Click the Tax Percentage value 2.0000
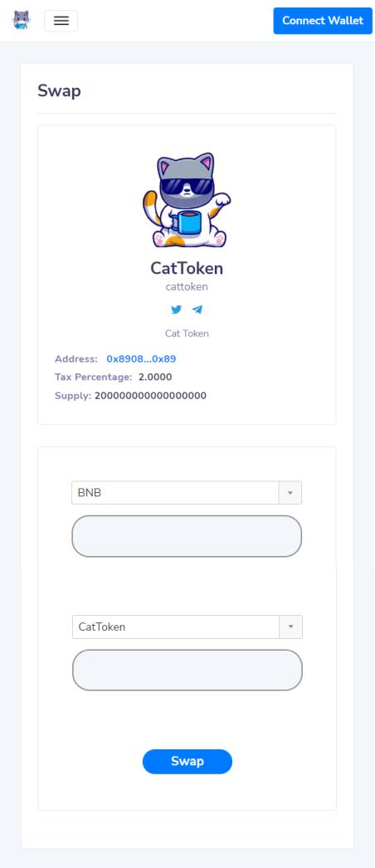 (154, 378)
